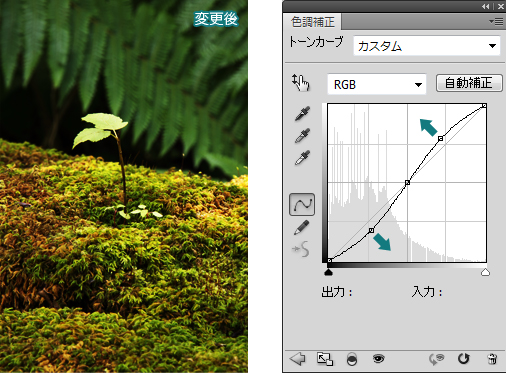This screenshot has height=373, width=508.
Task: Click the black point input slider
Action: point(329,272)
